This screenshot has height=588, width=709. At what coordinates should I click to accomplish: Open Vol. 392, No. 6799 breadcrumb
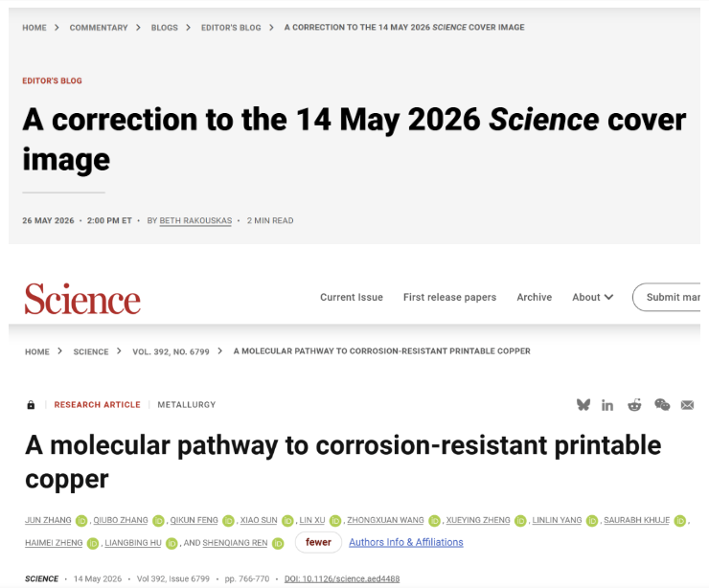click(x=171, y=351)
